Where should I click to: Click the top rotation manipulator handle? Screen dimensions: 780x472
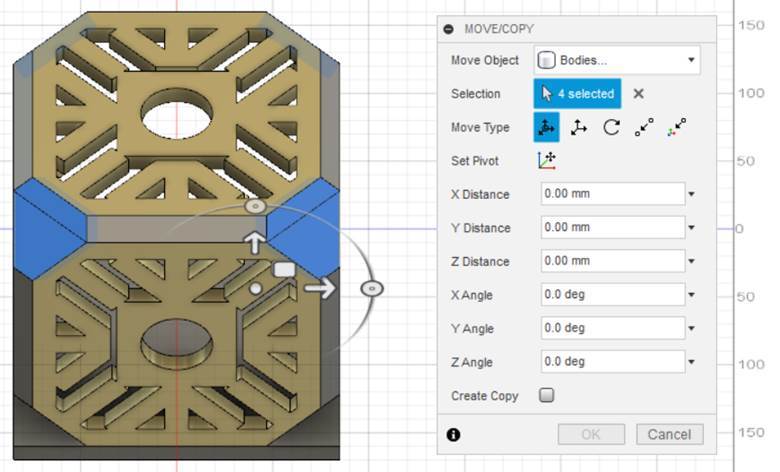click(256, 206)
